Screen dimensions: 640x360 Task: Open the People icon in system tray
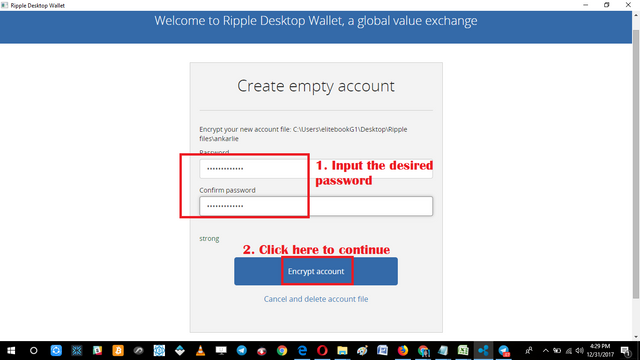pos(529,351)
